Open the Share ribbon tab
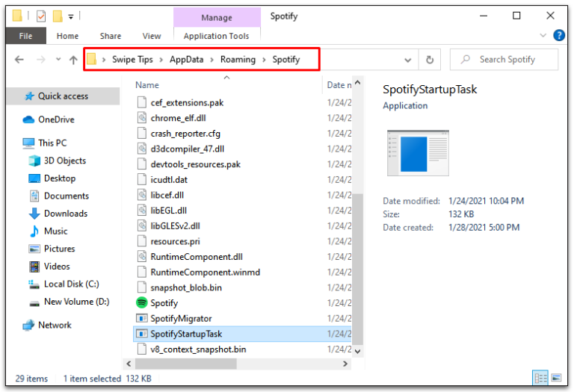The image size is (574, 392). click(110, 36)
